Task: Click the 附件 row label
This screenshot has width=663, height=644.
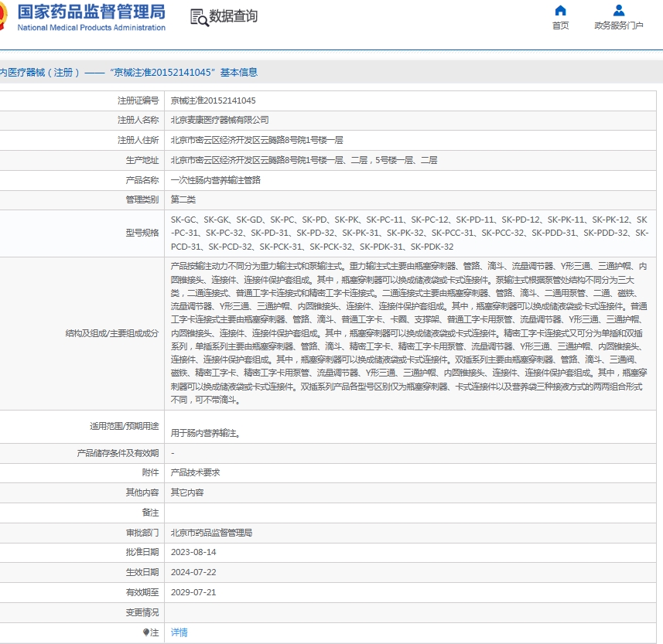Action: 151,472
